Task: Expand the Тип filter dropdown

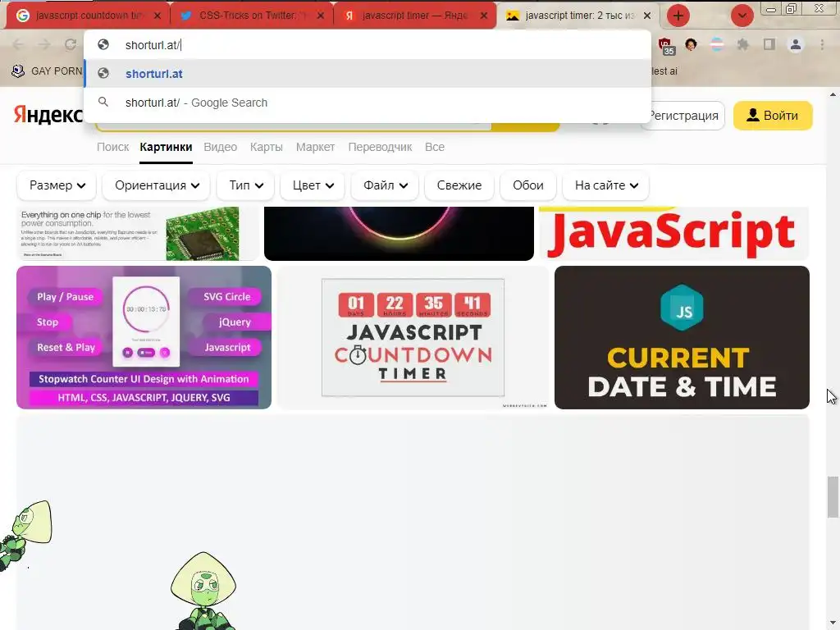Action: click(x=245, y=185)
